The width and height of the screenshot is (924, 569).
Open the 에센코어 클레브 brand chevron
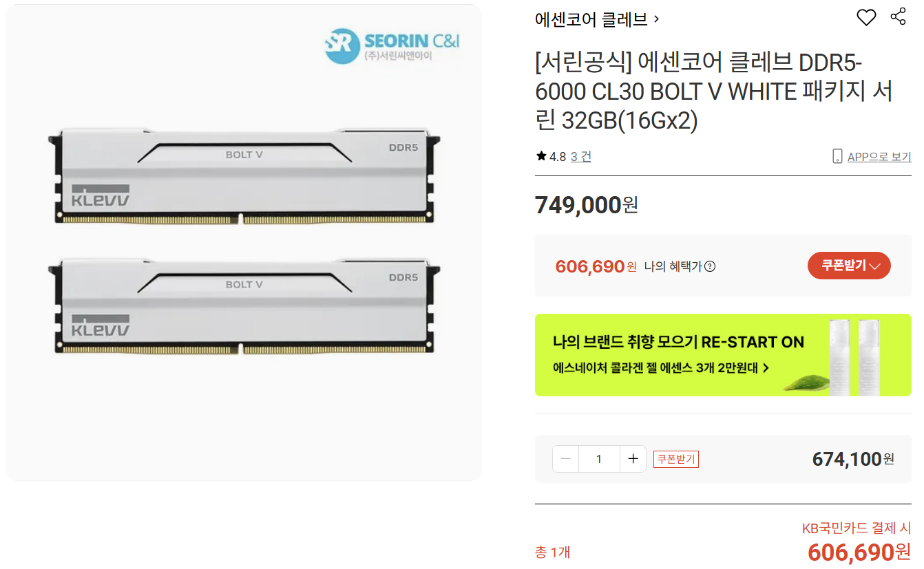pos(656,19)
